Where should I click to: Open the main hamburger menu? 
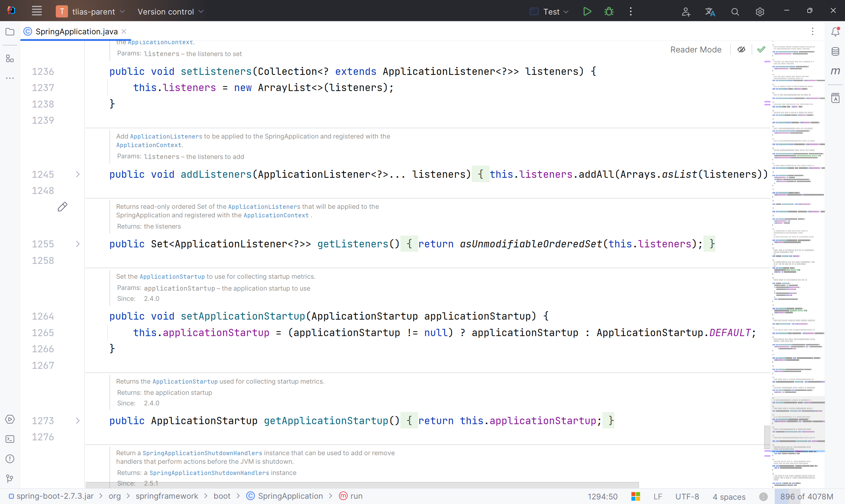click(37, 11)
